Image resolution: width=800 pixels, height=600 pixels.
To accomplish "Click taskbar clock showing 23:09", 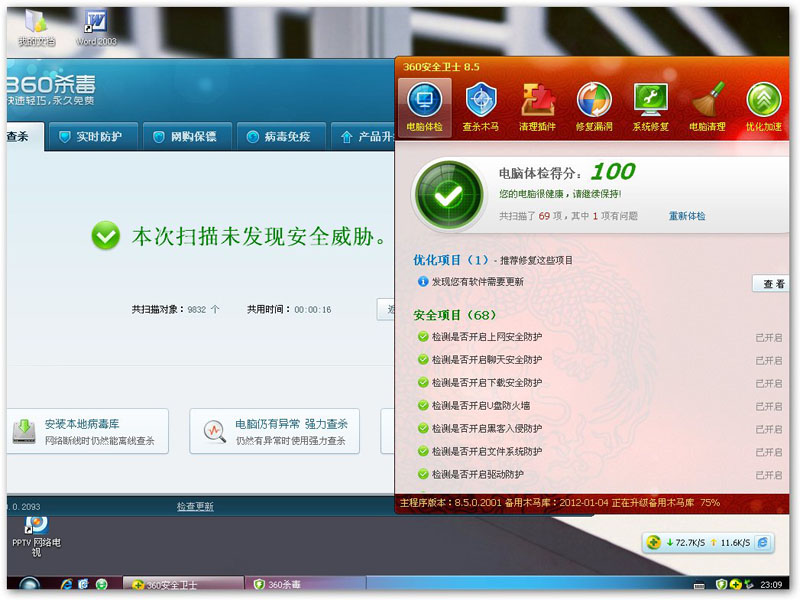I will pos(771,585).
